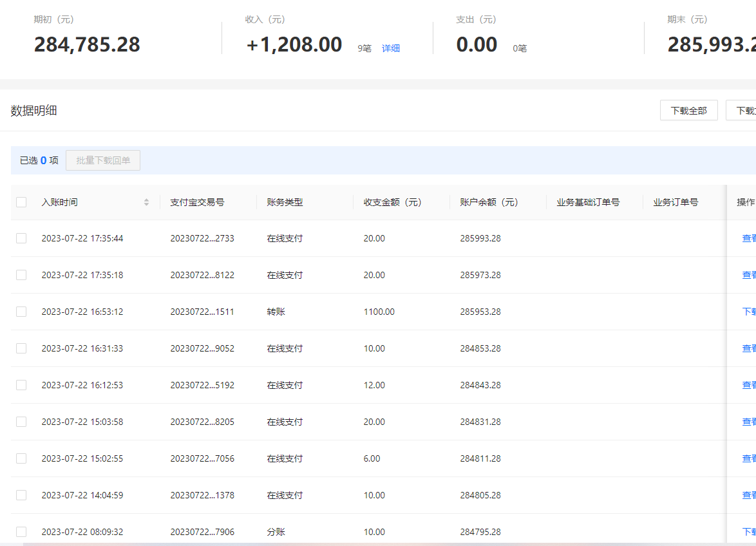The image size is (756, 546).
Task: Click the 收支金额（元）column header
Action: click(392, 202)
